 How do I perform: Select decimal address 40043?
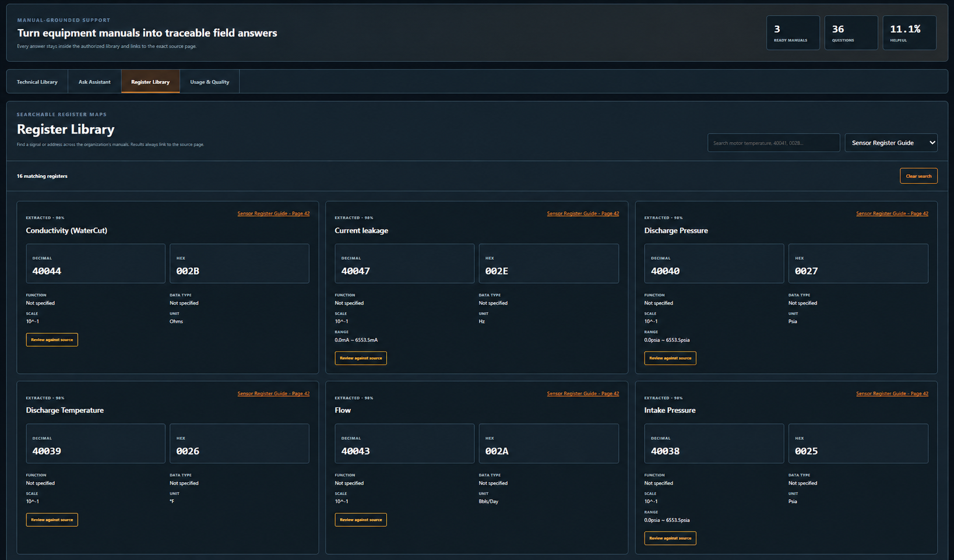tap(355, 451)
